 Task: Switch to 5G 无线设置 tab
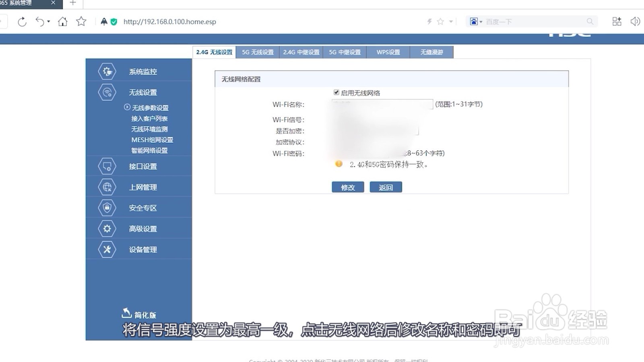click(258, 52)
